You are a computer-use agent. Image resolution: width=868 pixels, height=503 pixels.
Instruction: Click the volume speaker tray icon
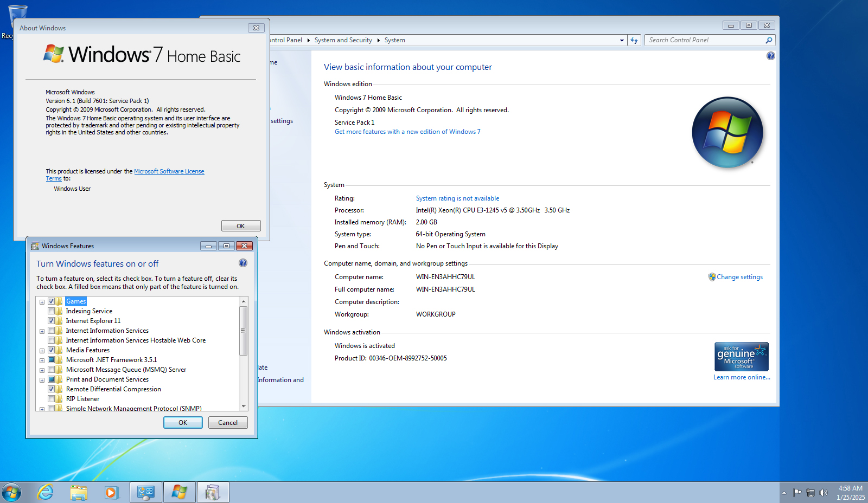click(x=824, y=493)
